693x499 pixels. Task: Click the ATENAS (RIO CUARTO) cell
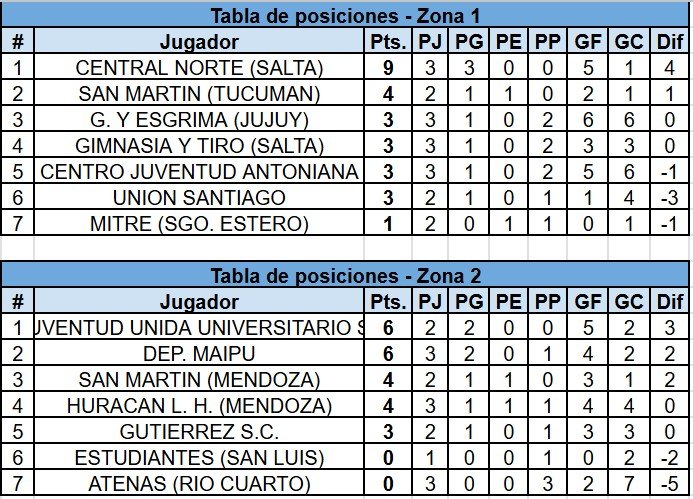coord(199,483)
